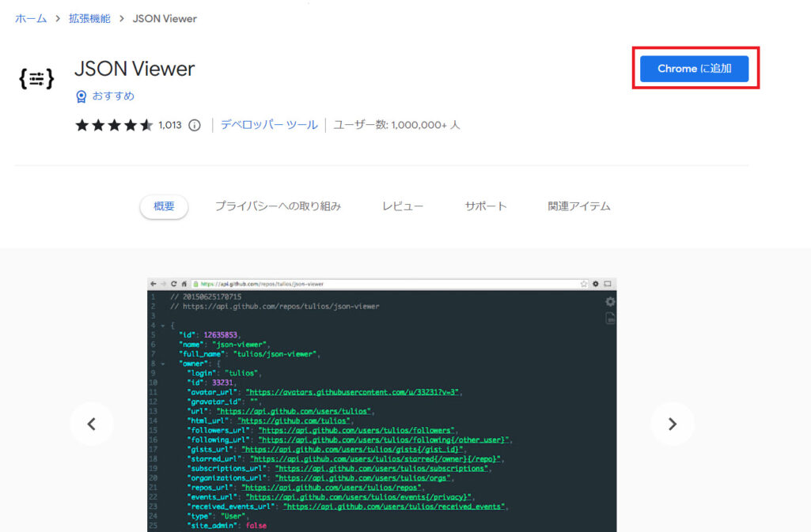The image size is (811, 532).
Task: Click the avatars.githubusercontent.com link in preview
Action: (x=352, y=392)
